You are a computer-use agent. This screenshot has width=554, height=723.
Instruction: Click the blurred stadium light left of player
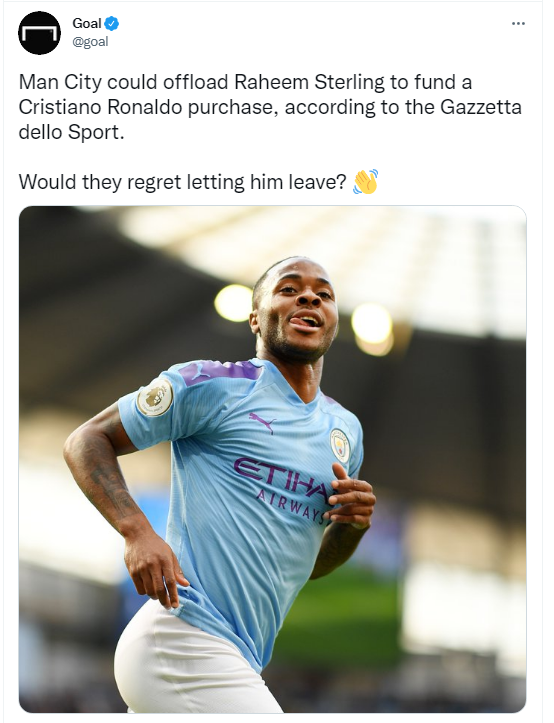click(234, 303)
